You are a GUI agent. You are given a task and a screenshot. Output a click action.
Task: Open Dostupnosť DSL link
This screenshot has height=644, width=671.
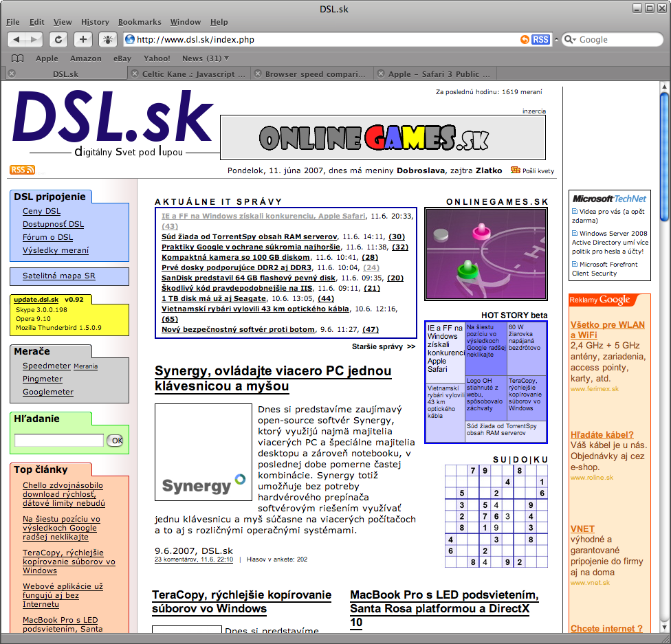53,224
